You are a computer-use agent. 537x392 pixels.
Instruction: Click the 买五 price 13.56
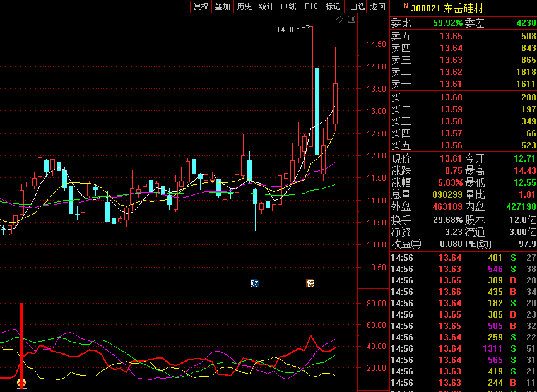(451, 145)
